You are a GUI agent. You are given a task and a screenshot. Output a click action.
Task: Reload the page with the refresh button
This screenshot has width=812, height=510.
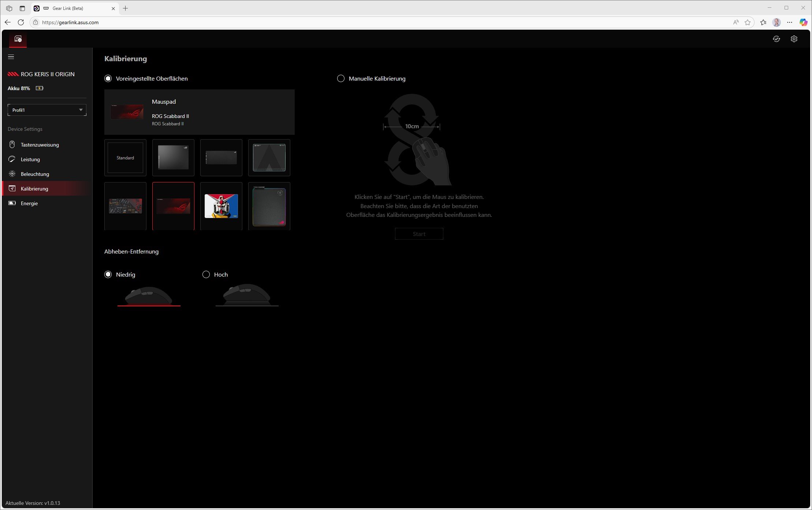(21, 22)
